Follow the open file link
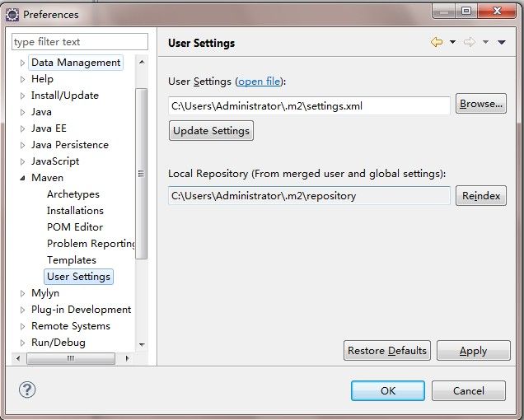 click(x=260, y=82)
